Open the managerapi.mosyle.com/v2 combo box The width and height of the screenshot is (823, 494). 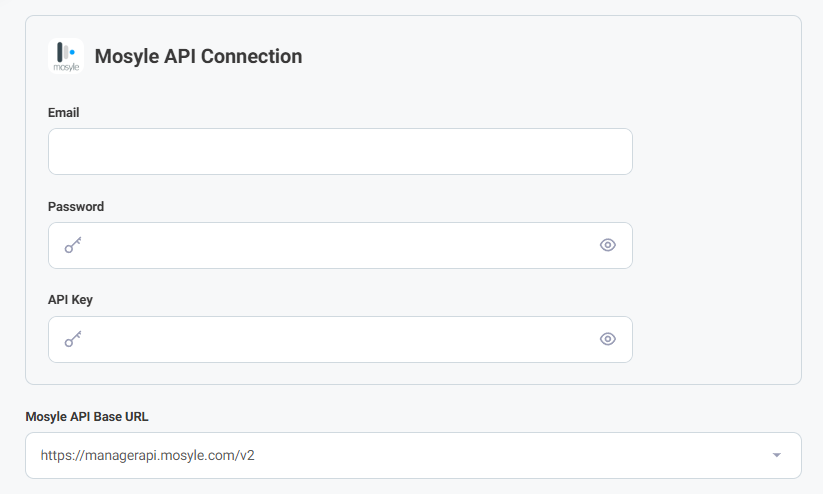[414, 455]
